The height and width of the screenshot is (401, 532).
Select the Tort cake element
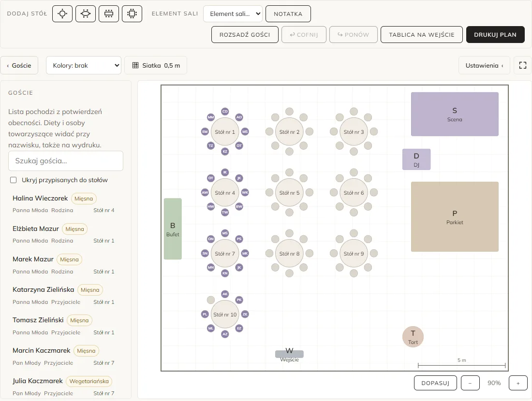point(413,337)
